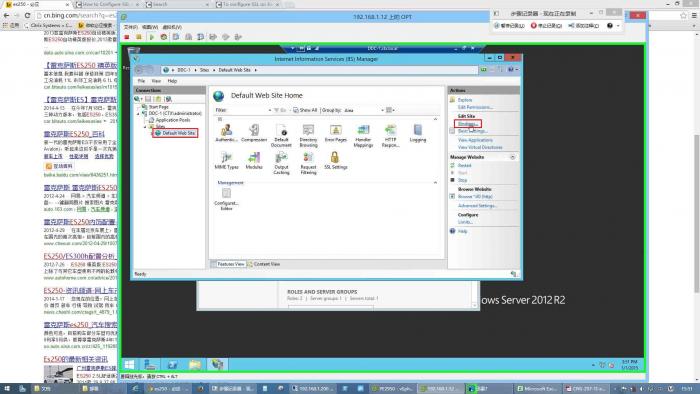
Task: Collapse the DDC-1 server tree node
Action: [x=138, y=114]
